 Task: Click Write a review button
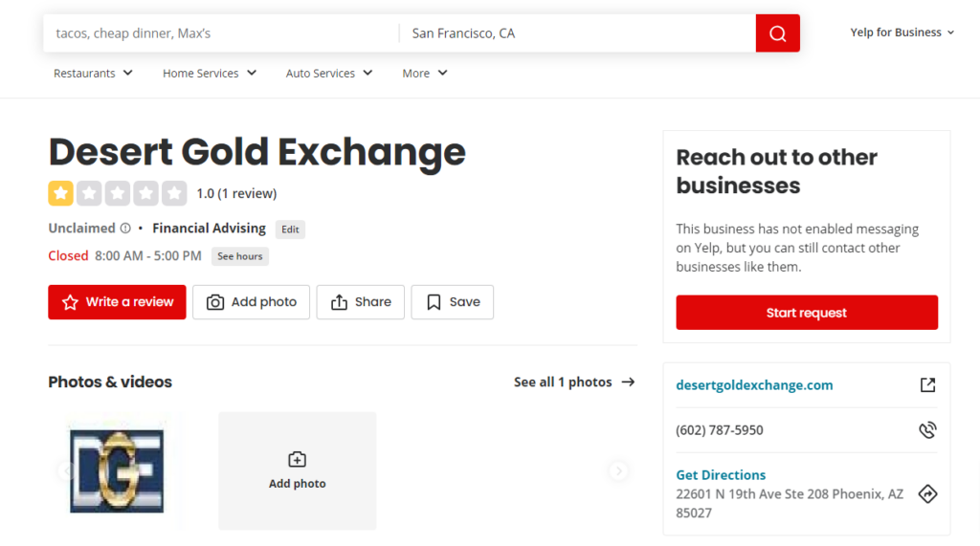click(x=117, y=302)
